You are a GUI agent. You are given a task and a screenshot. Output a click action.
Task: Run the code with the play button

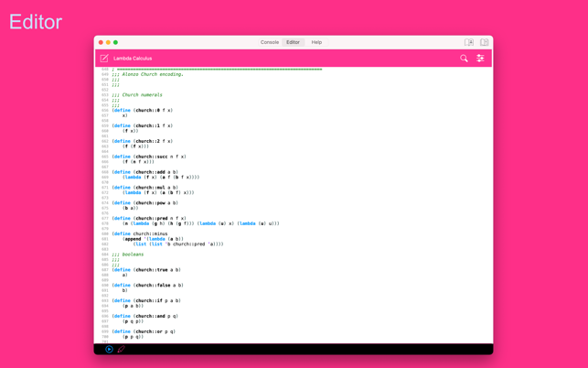(109, 349)
